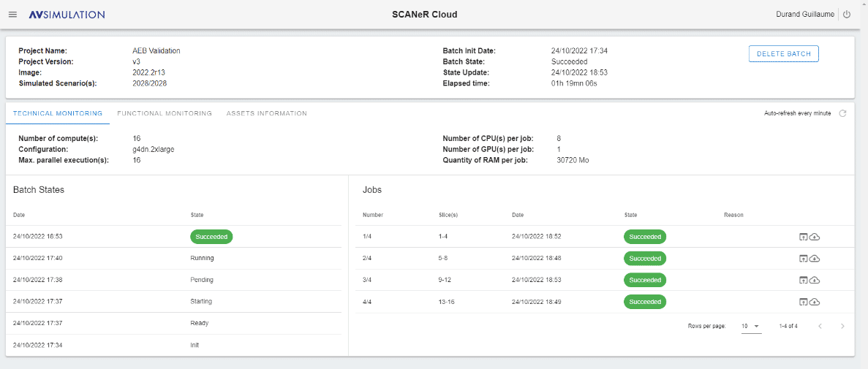The height and width of the screenshot is (369, 868).
Task: Download results for job 3/4
Action: pyautogui.click(x=815, y=281)
